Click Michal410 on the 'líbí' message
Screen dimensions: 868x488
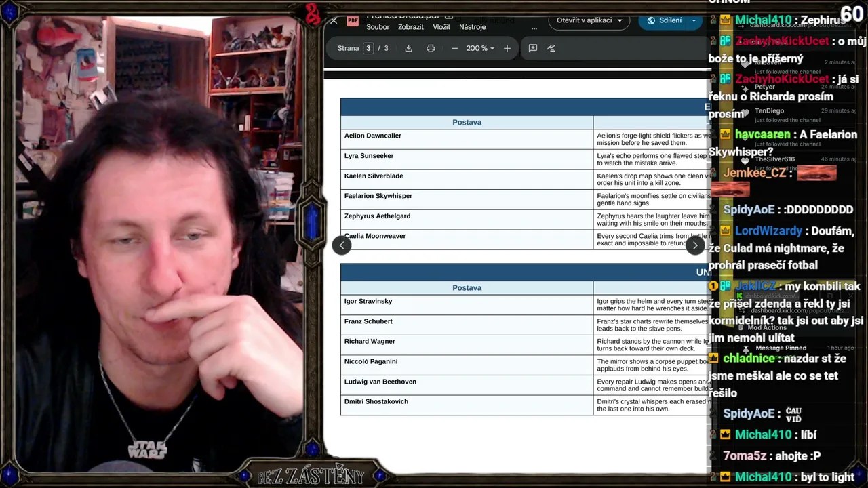(x=763, y=434)
